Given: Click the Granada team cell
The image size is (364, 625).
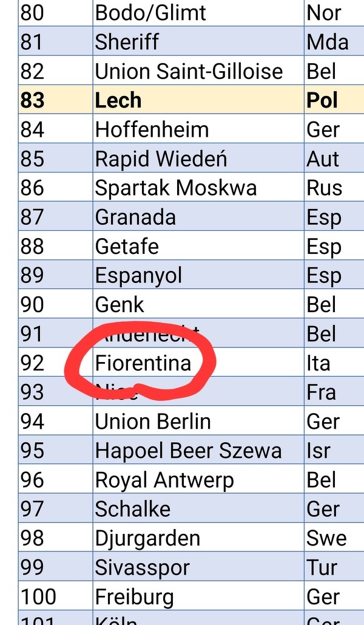Looking at the screenshot, I should click(x=135, y=217).
